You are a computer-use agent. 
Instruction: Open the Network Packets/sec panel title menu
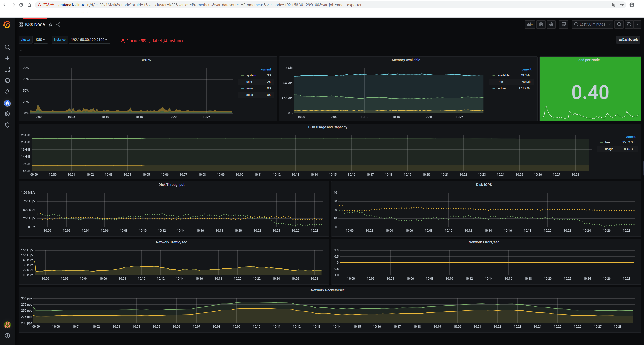click(x=328, y=290)
